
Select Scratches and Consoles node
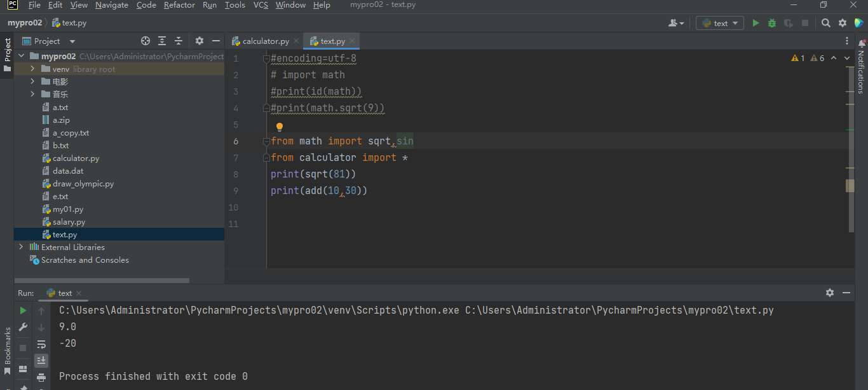click(x=85, y=260)
